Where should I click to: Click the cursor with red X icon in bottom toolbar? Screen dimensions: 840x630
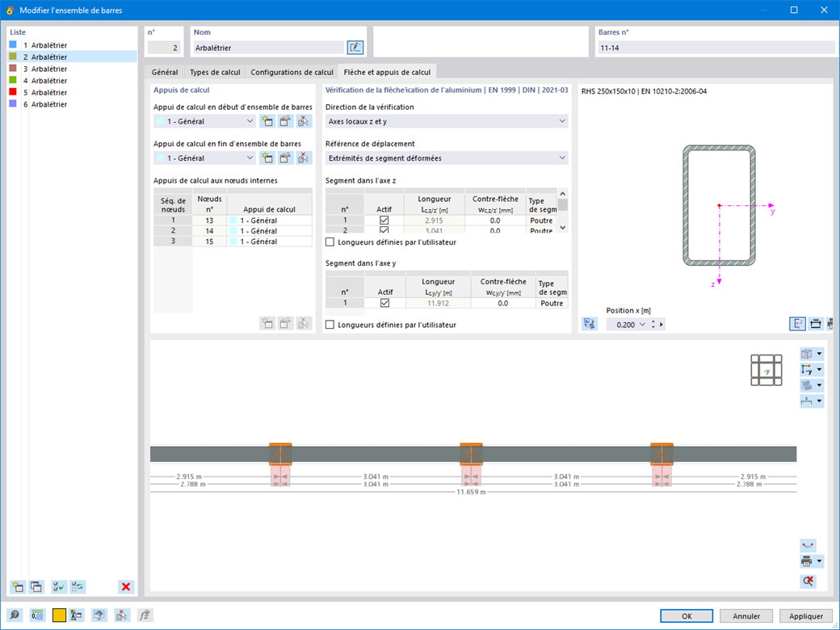pos(122,615)
